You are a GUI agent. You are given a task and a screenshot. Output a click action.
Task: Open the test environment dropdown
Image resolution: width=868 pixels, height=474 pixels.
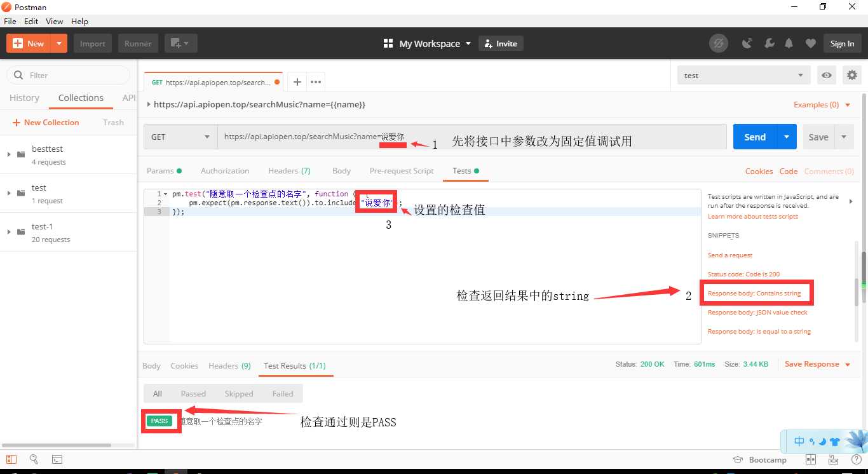point(743,75)
